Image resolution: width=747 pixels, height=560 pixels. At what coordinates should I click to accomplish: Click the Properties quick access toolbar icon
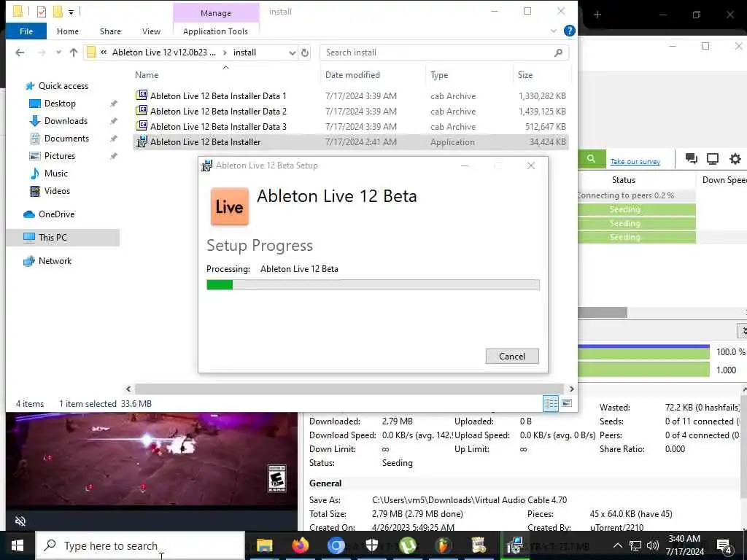tap(42, 12)
